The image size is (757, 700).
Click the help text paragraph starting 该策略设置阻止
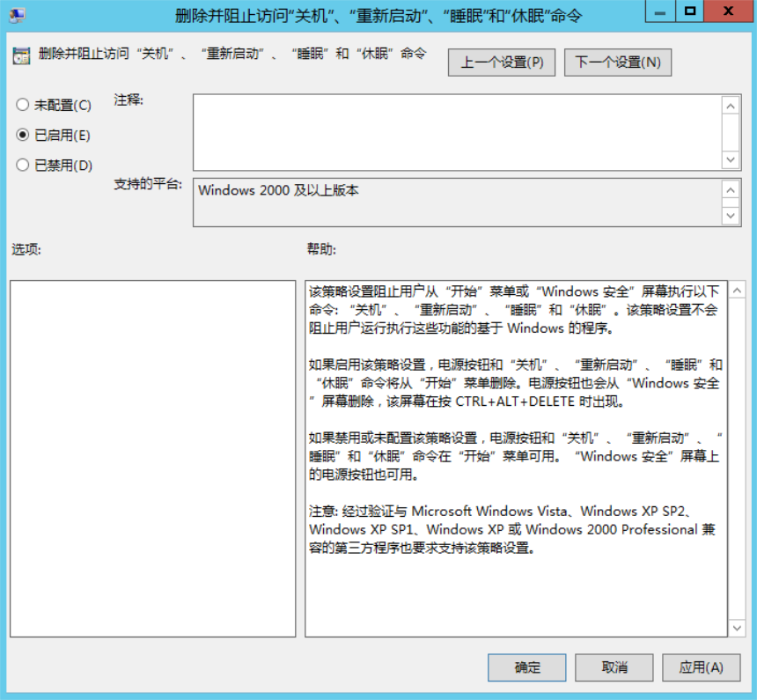click(514, 310)
